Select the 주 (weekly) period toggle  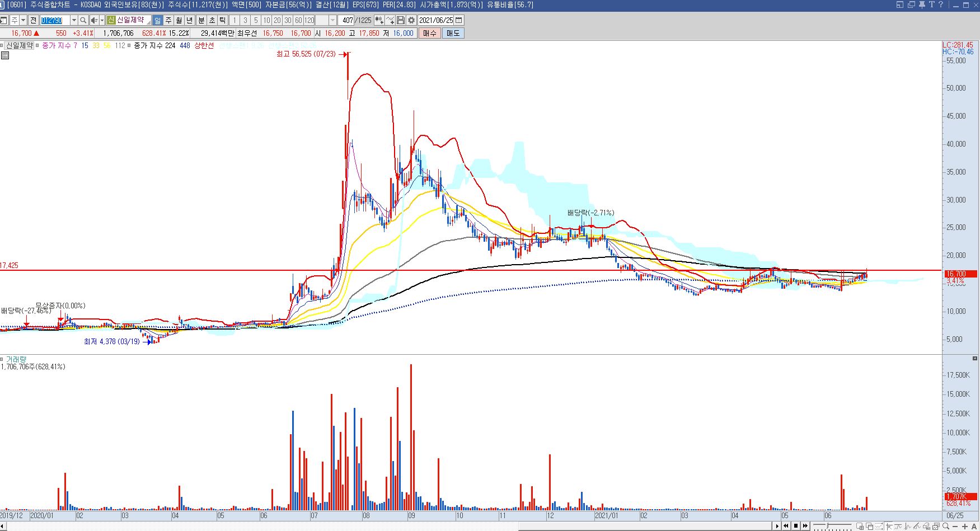(x=168, y=20)
